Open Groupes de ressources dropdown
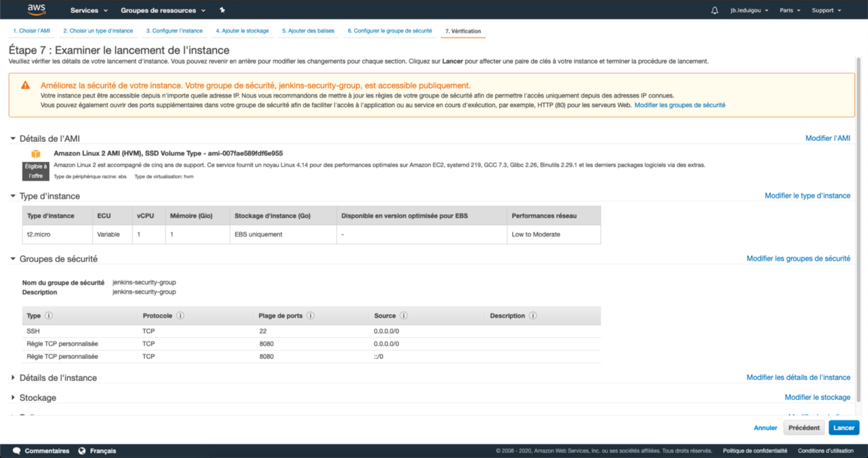The height and width of the screenshot is (458, 868). click(163, 10)
